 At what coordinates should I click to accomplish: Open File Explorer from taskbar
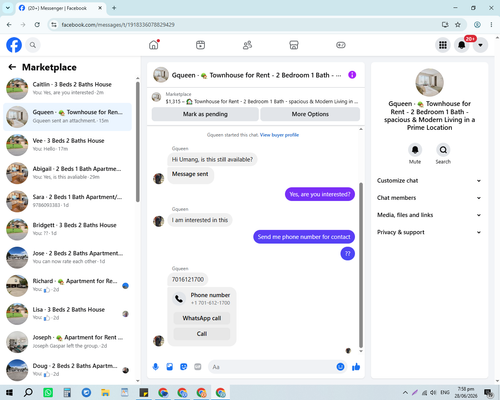click(x=105, y=393)
